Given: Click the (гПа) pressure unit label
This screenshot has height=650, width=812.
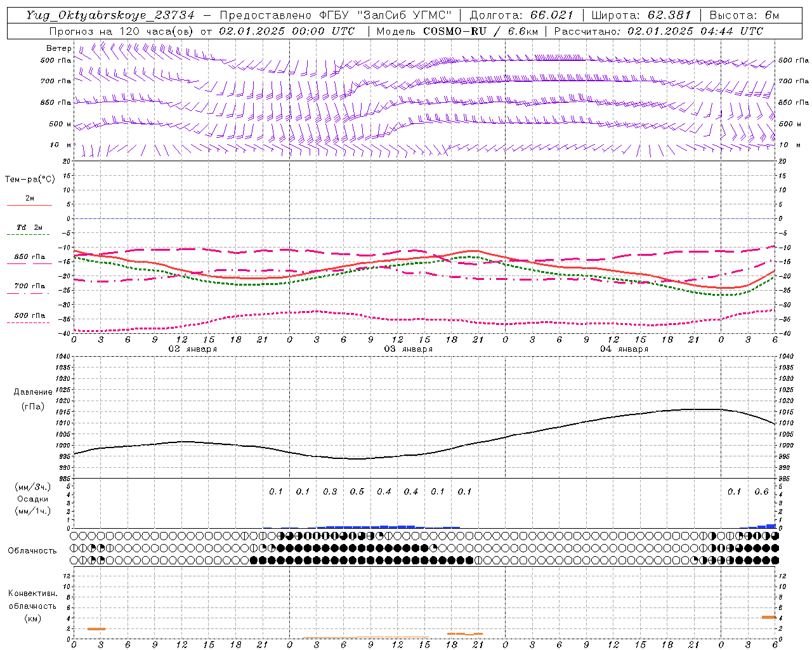Looking at the screenshot, I should point(32,407).
